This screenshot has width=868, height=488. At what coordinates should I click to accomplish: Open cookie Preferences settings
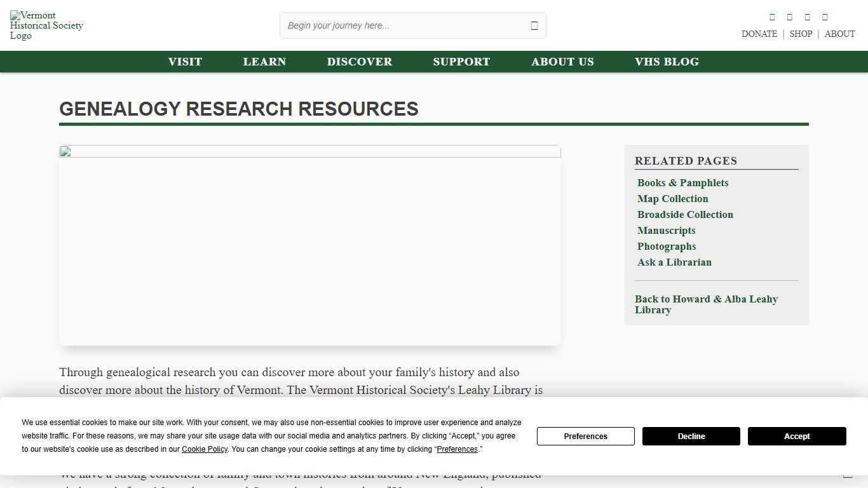(x=585, y=437)
